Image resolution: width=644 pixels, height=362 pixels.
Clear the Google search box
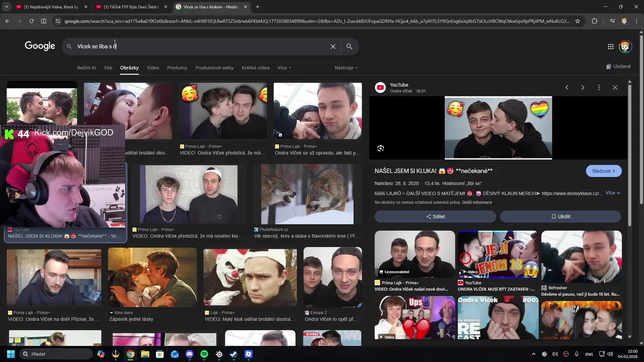(333, 46)
